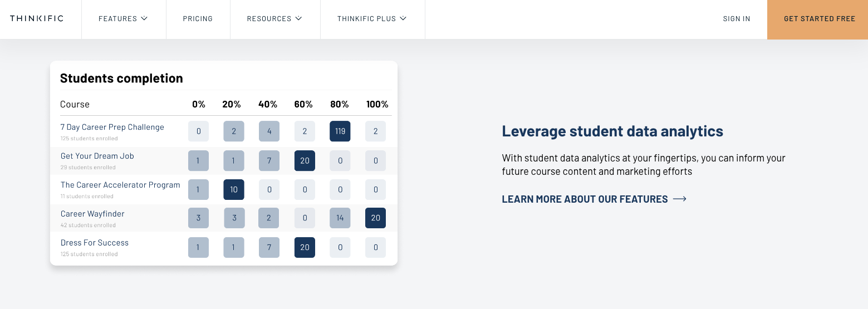
Task: Expand the Features dropdown chevron
Action: pyautogui.click(x=144, y=18)
